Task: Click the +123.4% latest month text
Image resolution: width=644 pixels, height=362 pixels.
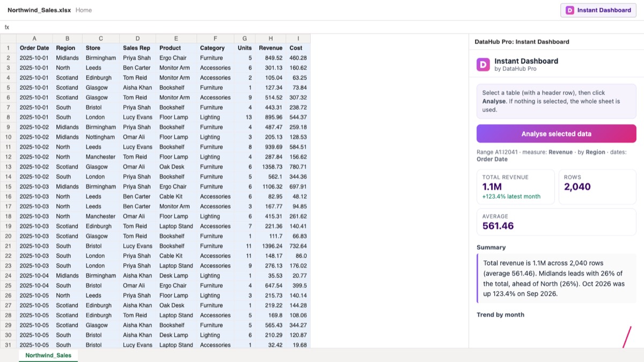Action: (511, 197)
